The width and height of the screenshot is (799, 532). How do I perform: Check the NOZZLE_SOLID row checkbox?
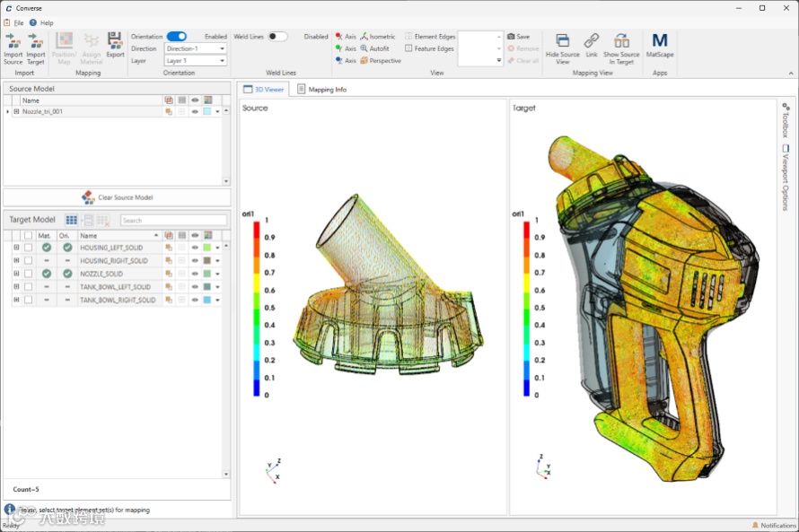click(x=29, y=274)
